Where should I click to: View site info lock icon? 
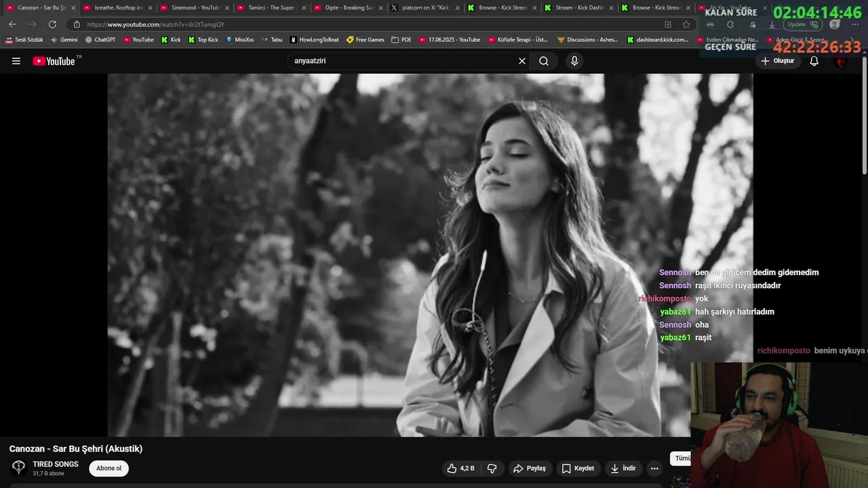77,24
